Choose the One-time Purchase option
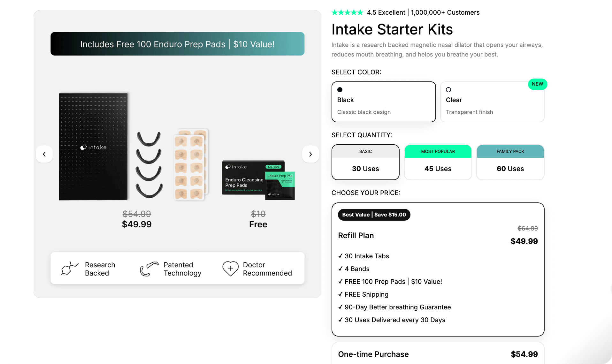612x364 pixels. pos(438,354)
